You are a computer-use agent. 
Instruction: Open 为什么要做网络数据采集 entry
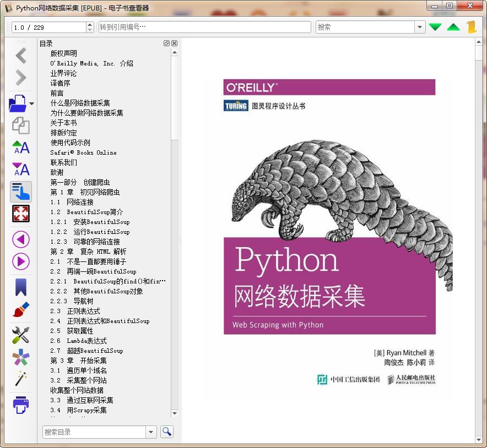coord(86,113)
